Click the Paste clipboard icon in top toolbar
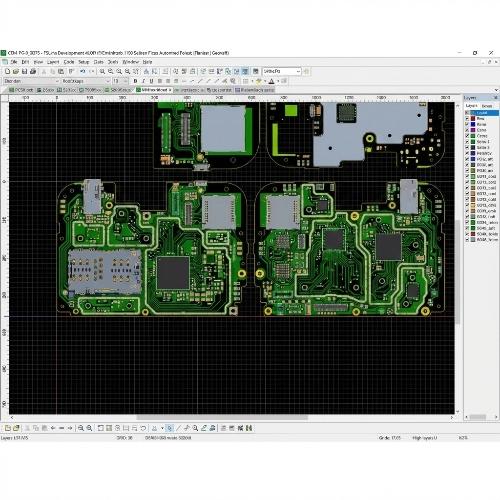The width and height of the screenshot is (500, 500). (61, 71)
